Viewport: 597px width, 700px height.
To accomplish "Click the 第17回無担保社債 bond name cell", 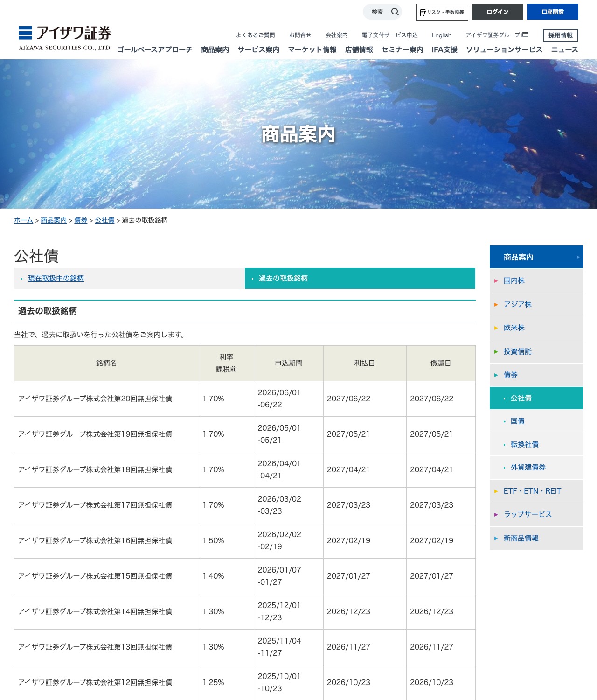I will (107, 505).
